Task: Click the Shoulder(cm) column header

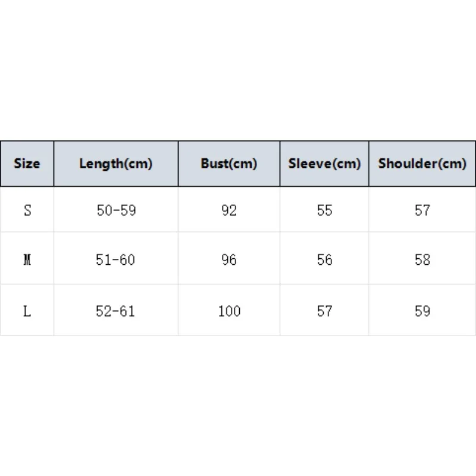Action: [x=422, y=164]
